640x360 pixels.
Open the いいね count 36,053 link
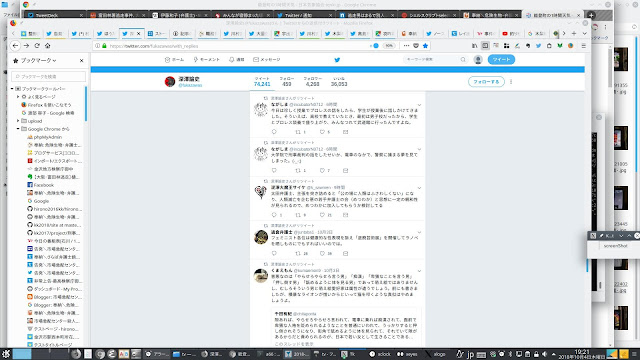(x=339, y=82)
